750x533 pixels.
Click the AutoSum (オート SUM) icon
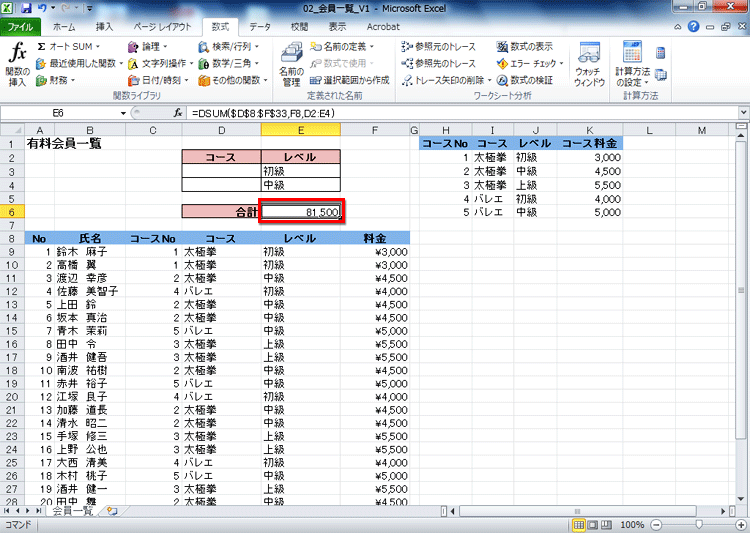point(41,47)
